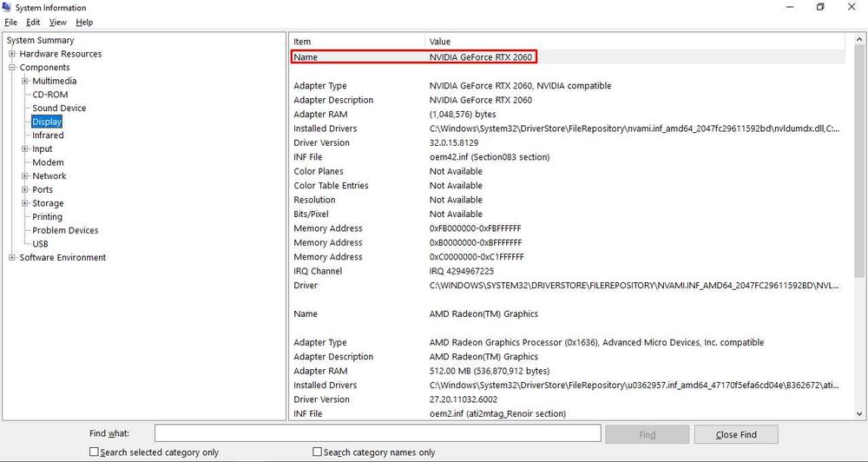Restore down the System Information window

click(820, 7)
